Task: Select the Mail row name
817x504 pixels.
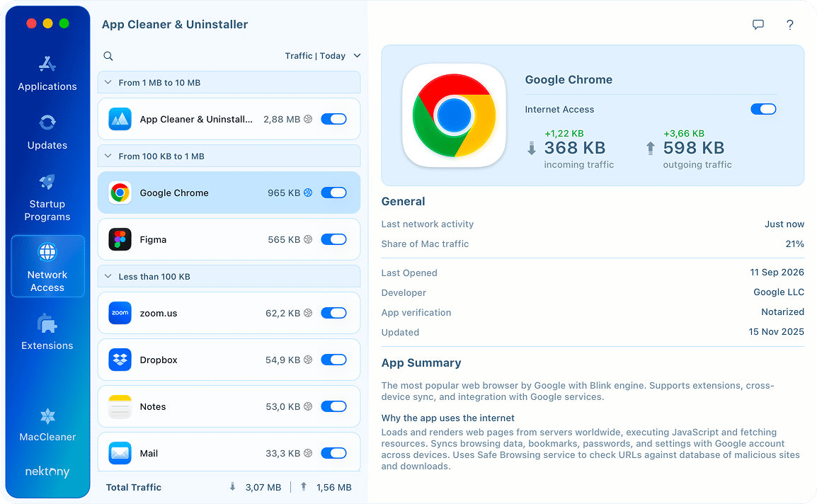Action: (x=149, y=454)
